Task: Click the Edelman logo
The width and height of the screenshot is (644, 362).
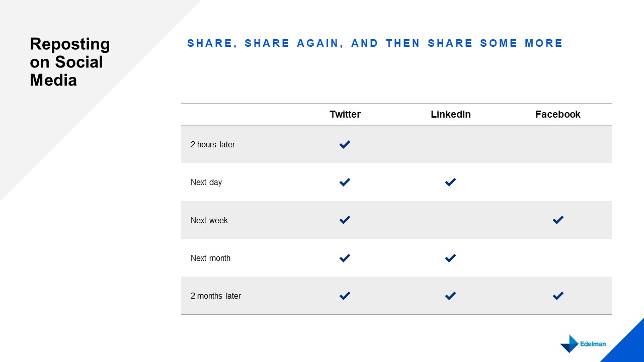Action: click(x=583, y=344)
